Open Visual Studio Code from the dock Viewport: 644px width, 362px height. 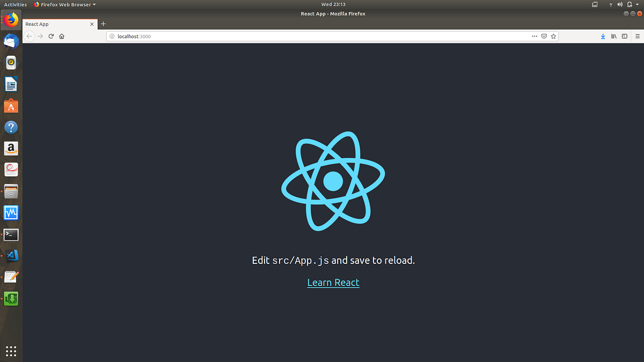(x=11, y=256)
